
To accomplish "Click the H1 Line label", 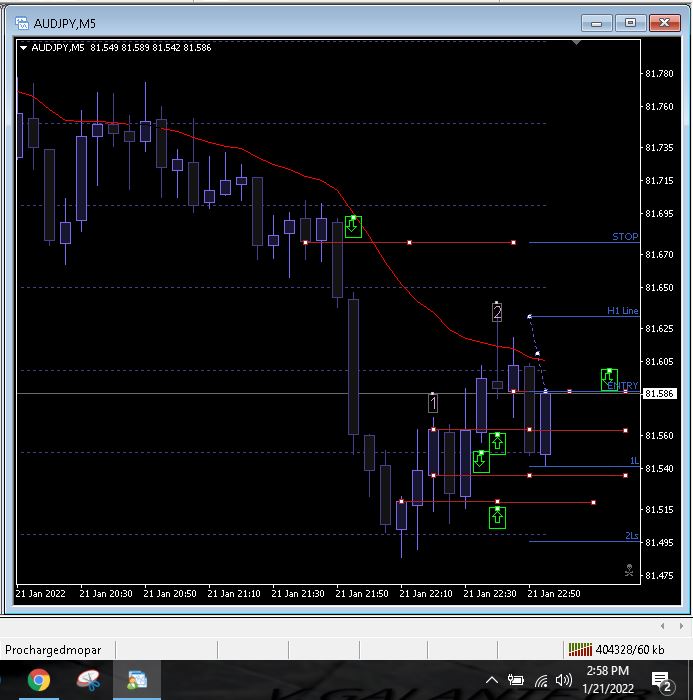I will [622, 311].
